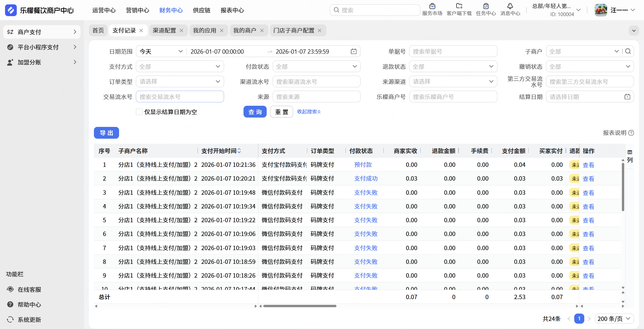Click the 子商户 search magnifier icon
This screenshot has width=644, height=329.
coord(628,51)
